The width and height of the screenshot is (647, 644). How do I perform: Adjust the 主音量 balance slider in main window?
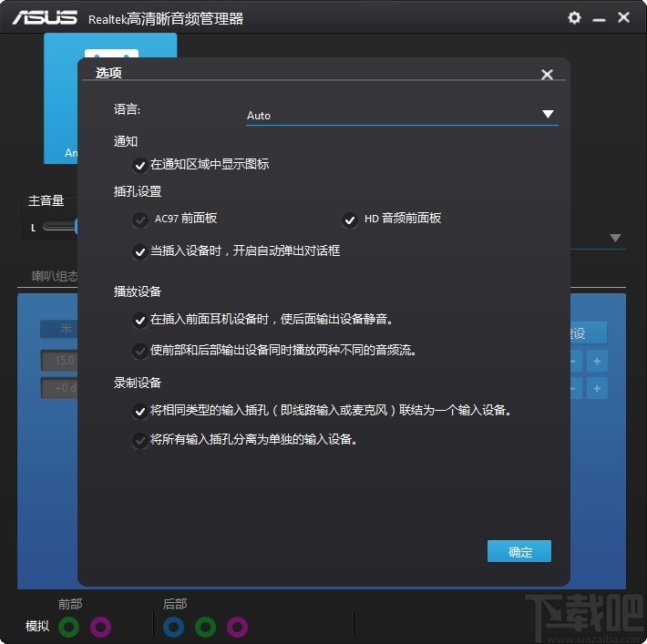[60, 227]
